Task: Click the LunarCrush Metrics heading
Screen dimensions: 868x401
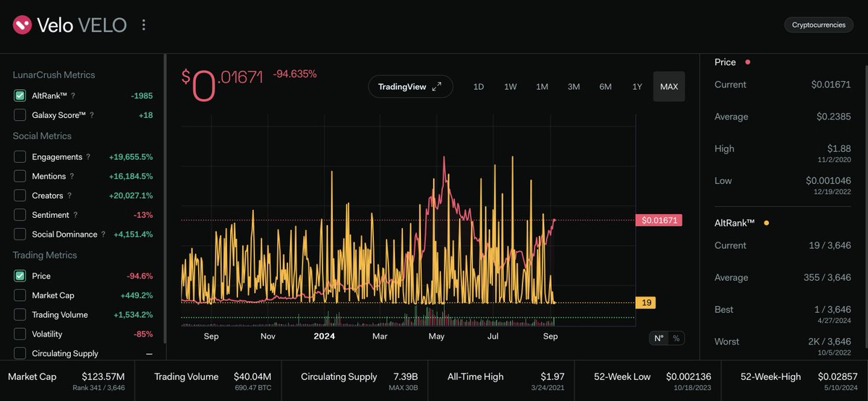Action: tap(54, 75)
